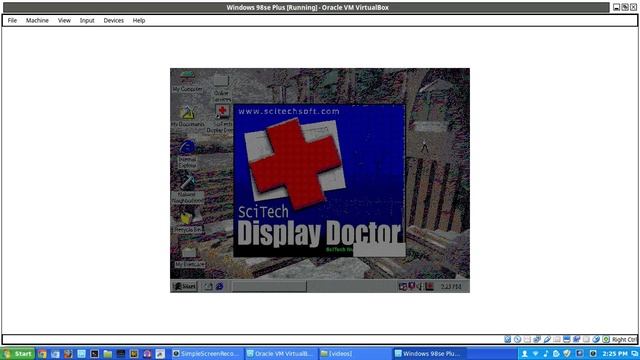
Task: Click the Internet Explorer quick launch icon in guest
Action: coord(220,287)
